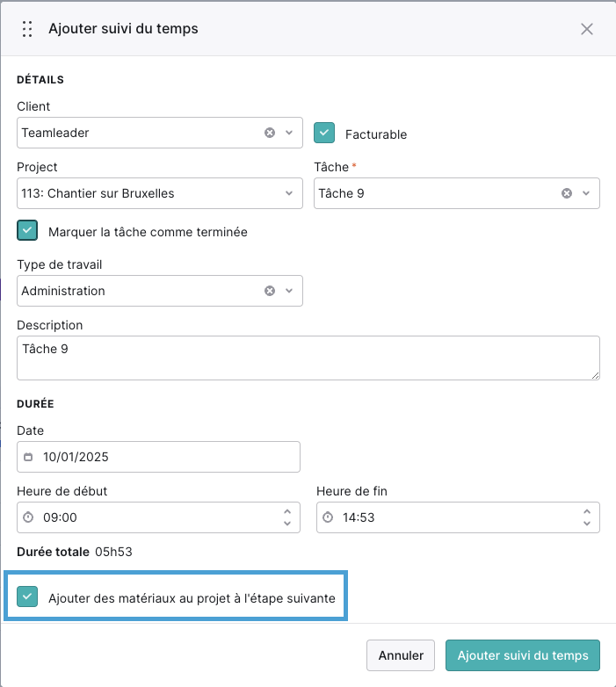
Task: Clear the Tâche 9 task selection
Action: (x=567, y=193)
